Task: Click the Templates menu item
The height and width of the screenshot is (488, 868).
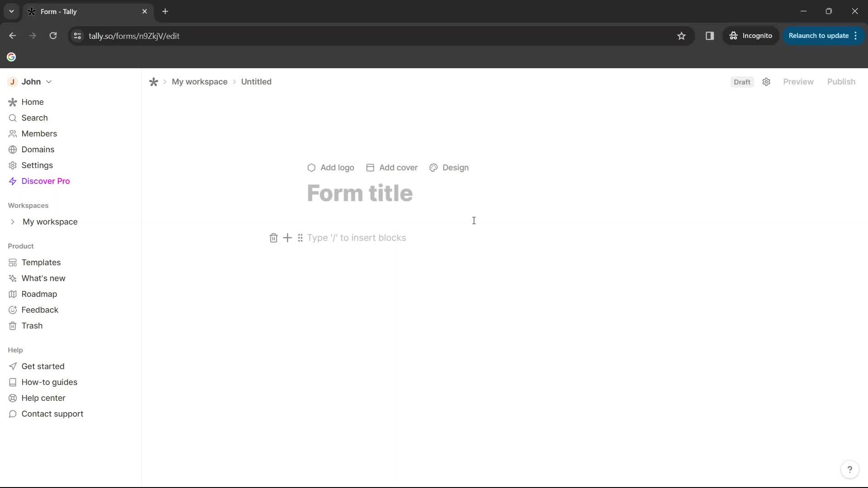Action: click(x=41, y=262)
